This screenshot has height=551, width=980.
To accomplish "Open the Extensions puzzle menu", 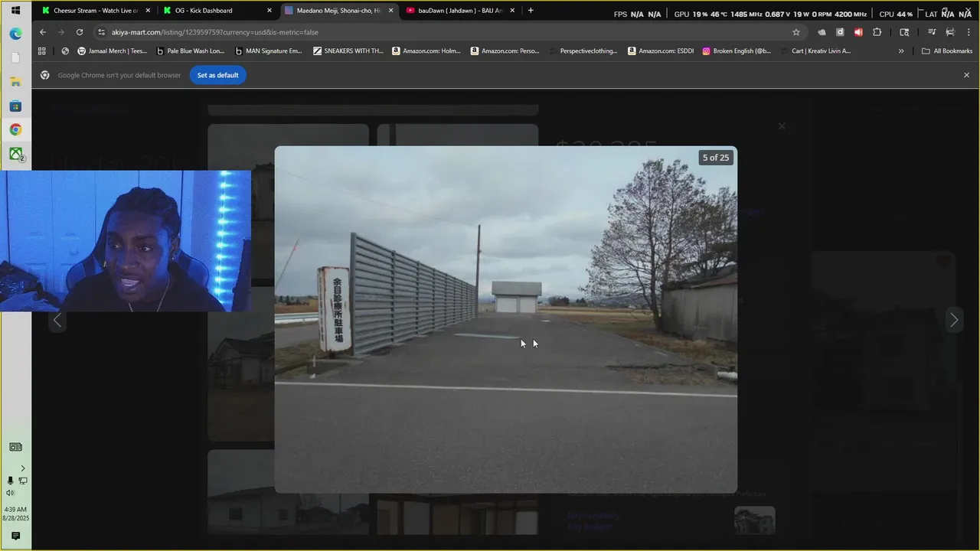I will click(x=877, y=32).
